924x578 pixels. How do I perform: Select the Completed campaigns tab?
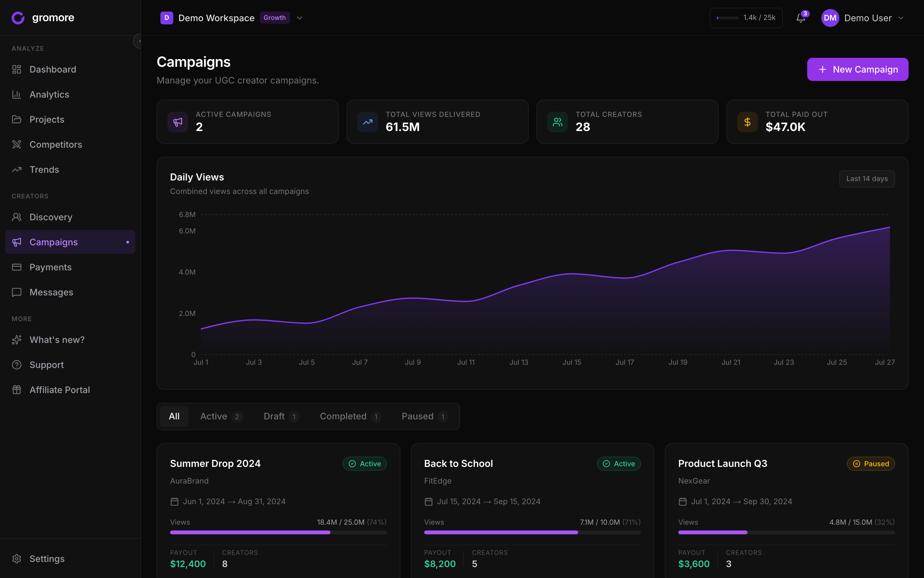click(x=350, y=416)
